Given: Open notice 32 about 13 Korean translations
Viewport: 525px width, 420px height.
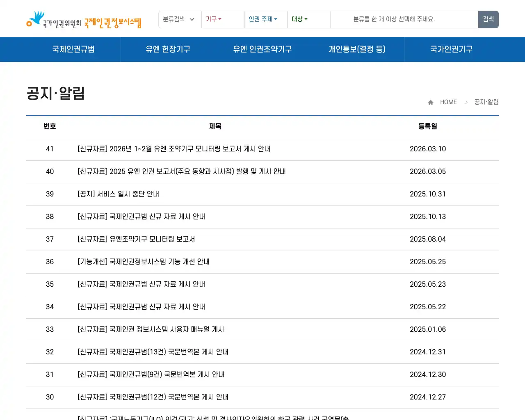Looking at the screenshot, I should 153,352.
